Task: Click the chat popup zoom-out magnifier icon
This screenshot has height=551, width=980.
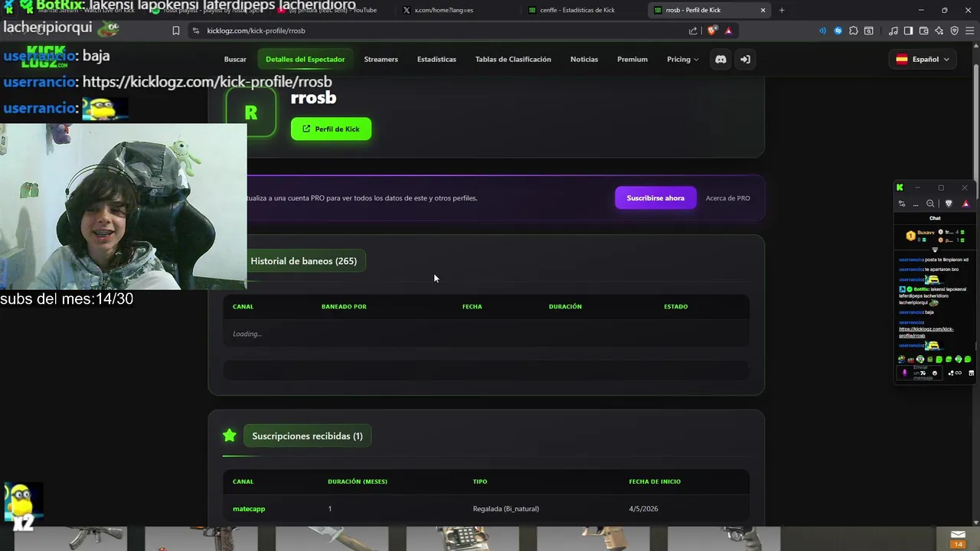Action: 930,204
